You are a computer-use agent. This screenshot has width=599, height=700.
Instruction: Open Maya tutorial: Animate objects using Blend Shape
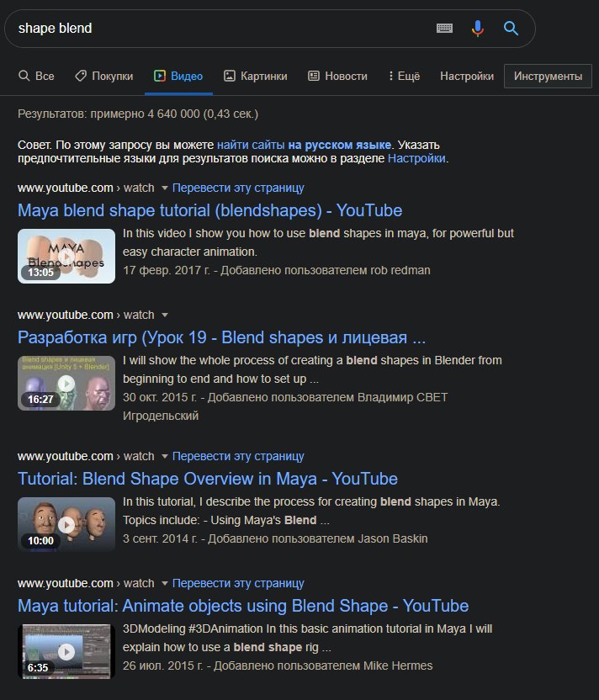click(x=243, y=607)
